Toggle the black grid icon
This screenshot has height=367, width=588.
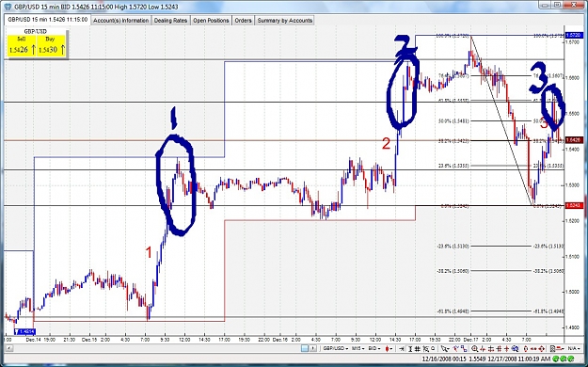(418, 348)
